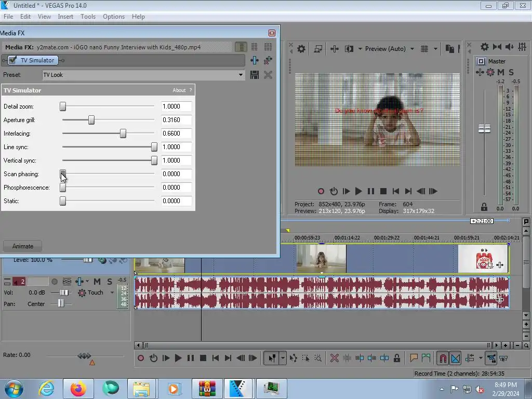
Task: Open the Windows Start menu
Action: [x=14, y=389]
